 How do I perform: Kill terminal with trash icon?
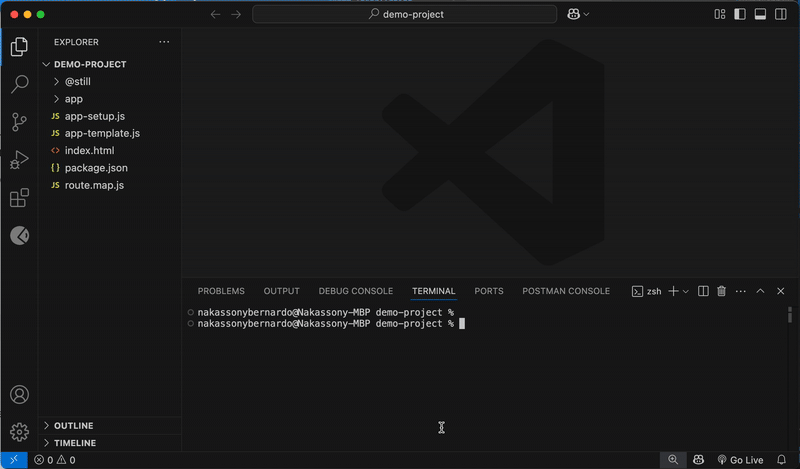pyautogui.click(x=721, y=291)
